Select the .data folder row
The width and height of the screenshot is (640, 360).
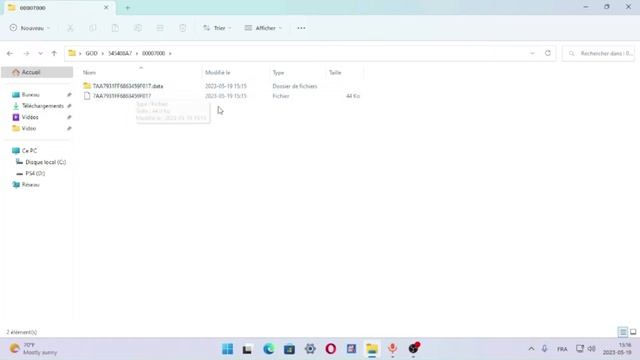[222, 86]
